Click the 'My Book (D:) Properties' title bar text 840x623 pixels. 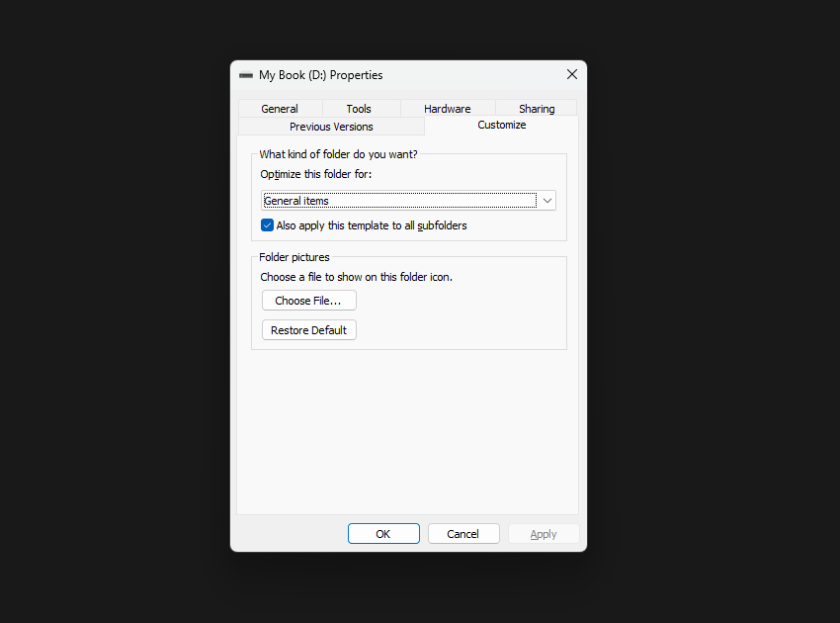[x=320, y=75]
